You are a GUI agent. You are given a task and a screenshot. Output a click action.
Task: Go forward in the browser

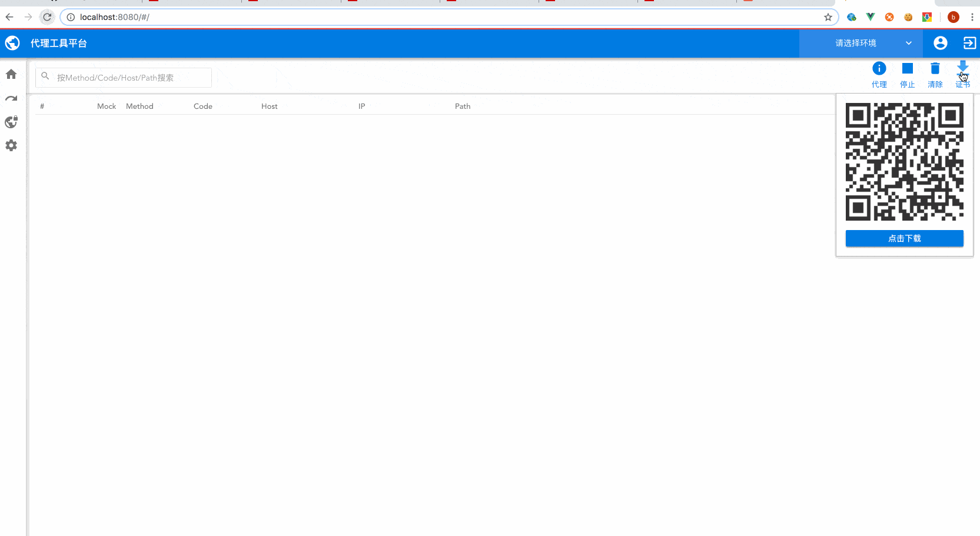pyautogui.click(x=28, y=17)
